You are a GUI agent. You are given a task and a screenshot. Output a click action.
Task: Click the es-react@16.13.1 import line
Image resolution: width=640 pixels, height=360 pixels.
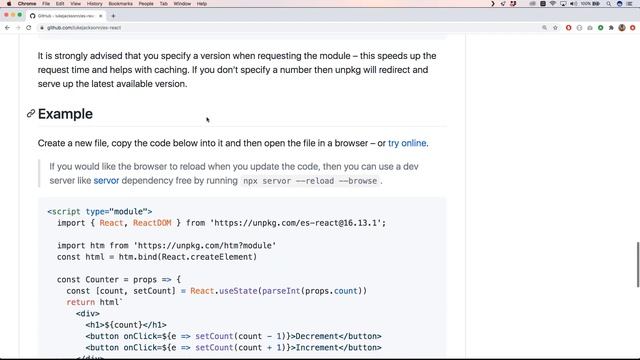(221, 223)
